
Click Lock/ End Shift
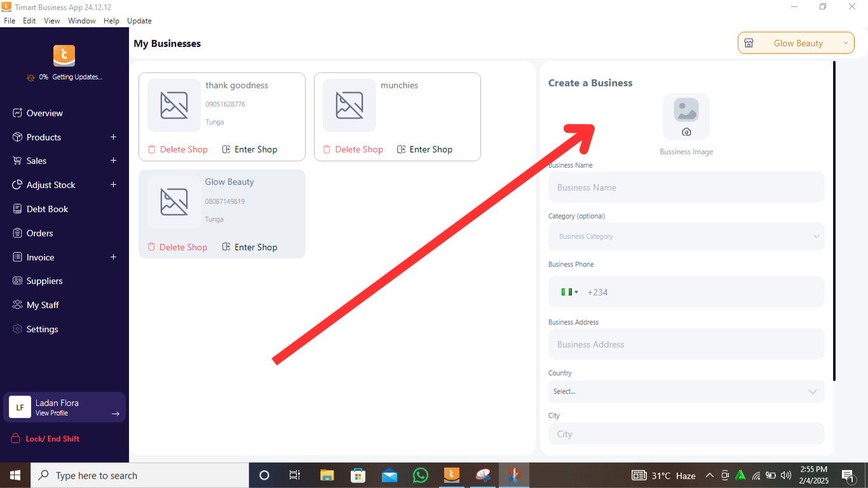pyautogui.click(x=46, y=439)
